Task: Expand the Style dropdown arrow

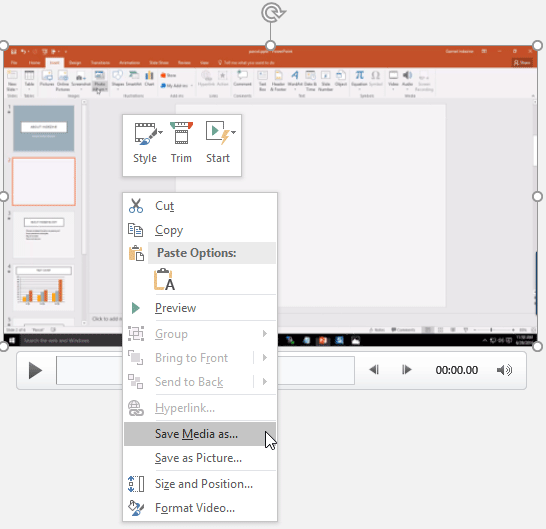Action: pyautogui.click(x=160, y=132)
